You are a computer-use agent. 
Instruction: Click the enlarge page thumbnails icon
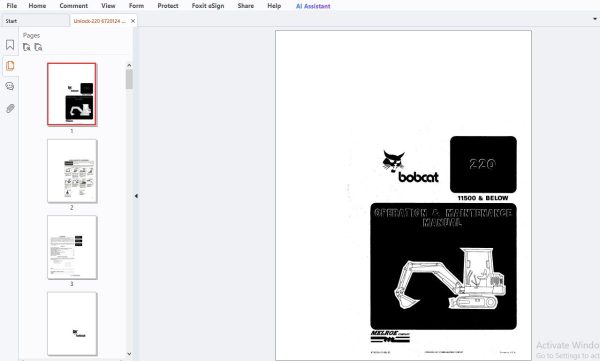[x=26, y=47]
